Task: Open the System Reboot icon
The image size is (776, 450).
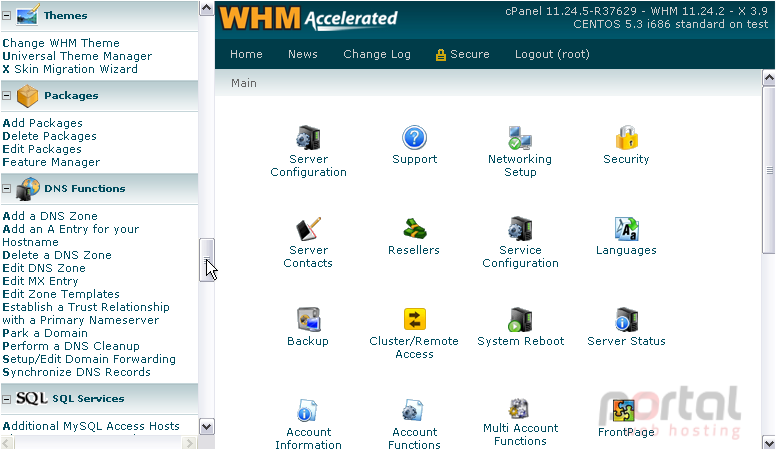Action: tap(520, 320)
